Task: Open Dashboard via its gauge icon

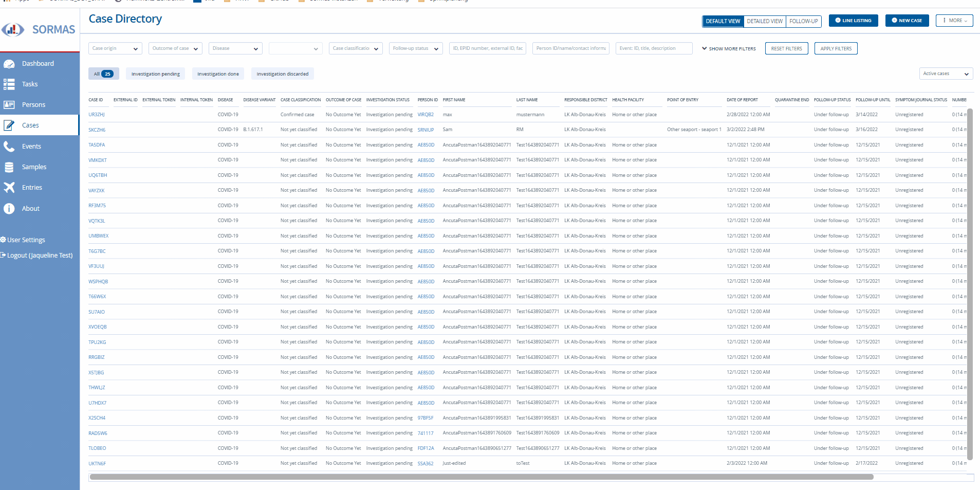Action: (x=9, y=64)
